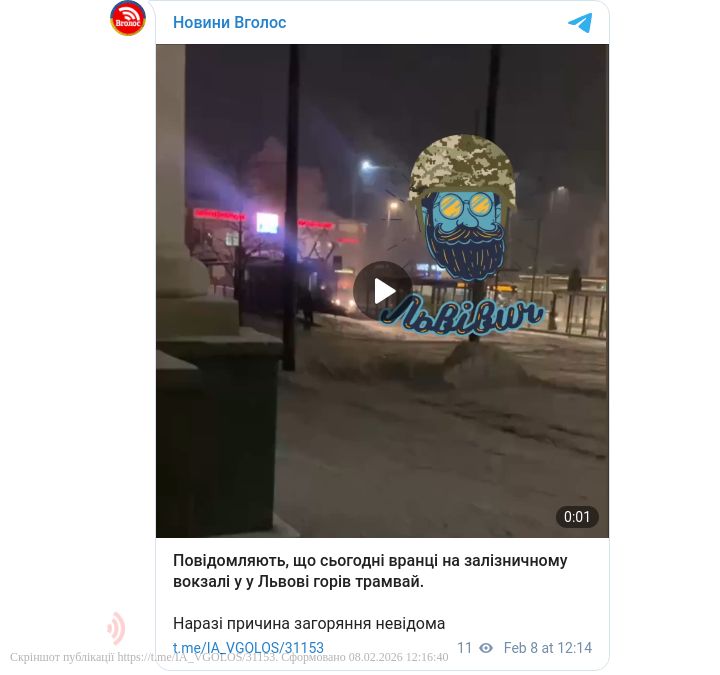This screenshot has width=720, height=675.
Task: Click the view count number 11
Action: pyautogui.click(x=464, y=648)
